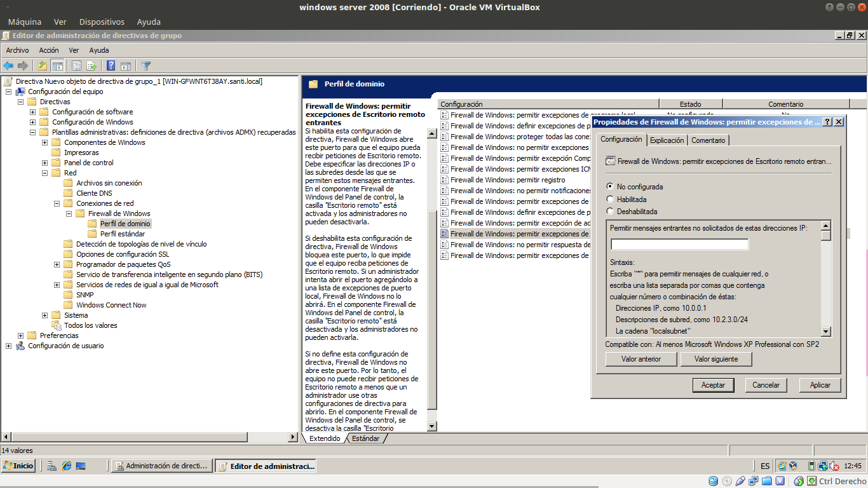Screen dimensions: 868x488
Task: Click the export list toolbar icon
Action: 92,65
